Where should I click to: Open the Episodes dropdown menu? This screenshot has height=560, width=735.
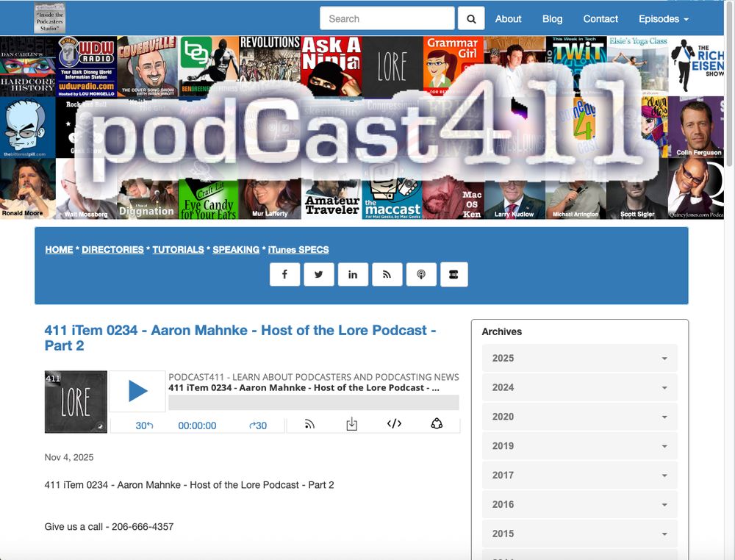[x=663, y=19]
